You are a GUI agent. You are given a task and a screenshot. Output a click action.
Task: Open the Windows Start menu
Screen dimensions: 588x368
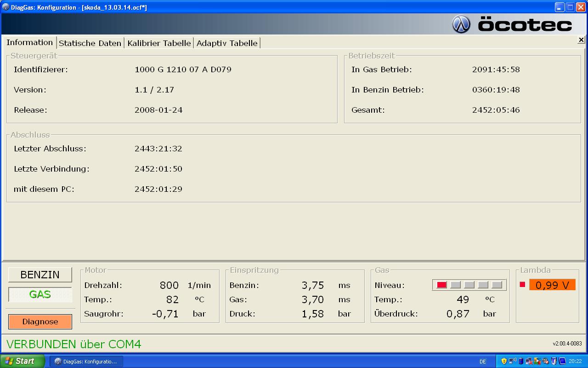(x=22, y=361)
